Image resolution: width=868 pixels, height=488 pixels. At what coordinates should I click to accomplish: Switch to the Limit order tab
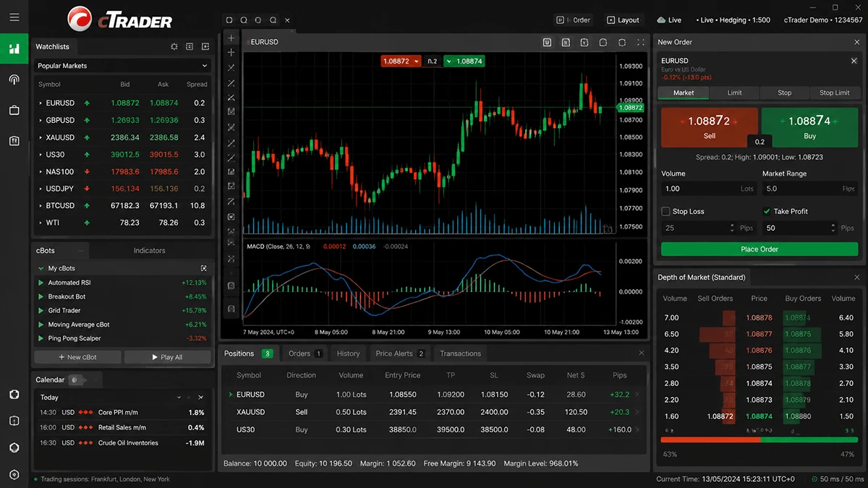(x=734, y=93)
